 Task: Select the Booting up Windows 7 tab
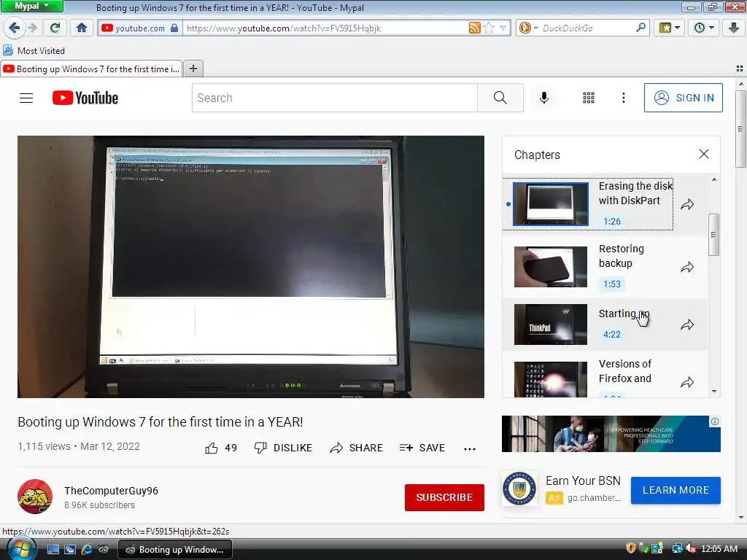(x=91, y=69)
